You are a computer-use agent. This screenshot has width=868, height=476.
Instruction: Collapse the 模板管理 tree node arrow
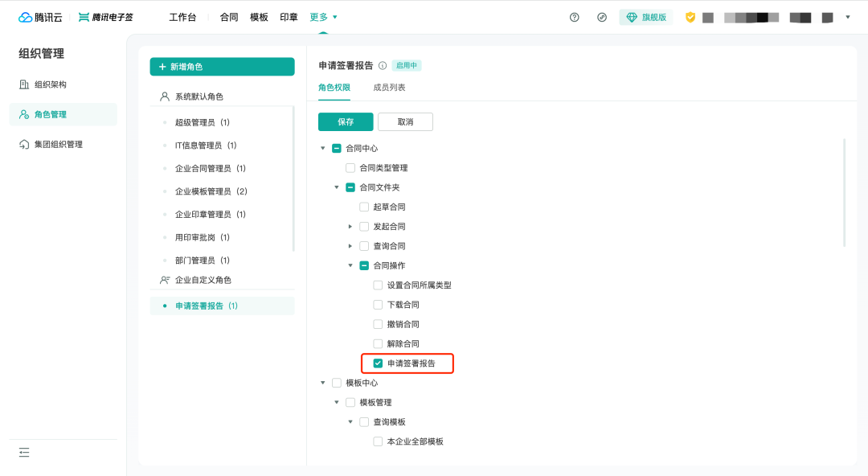[x=337, y=402]
